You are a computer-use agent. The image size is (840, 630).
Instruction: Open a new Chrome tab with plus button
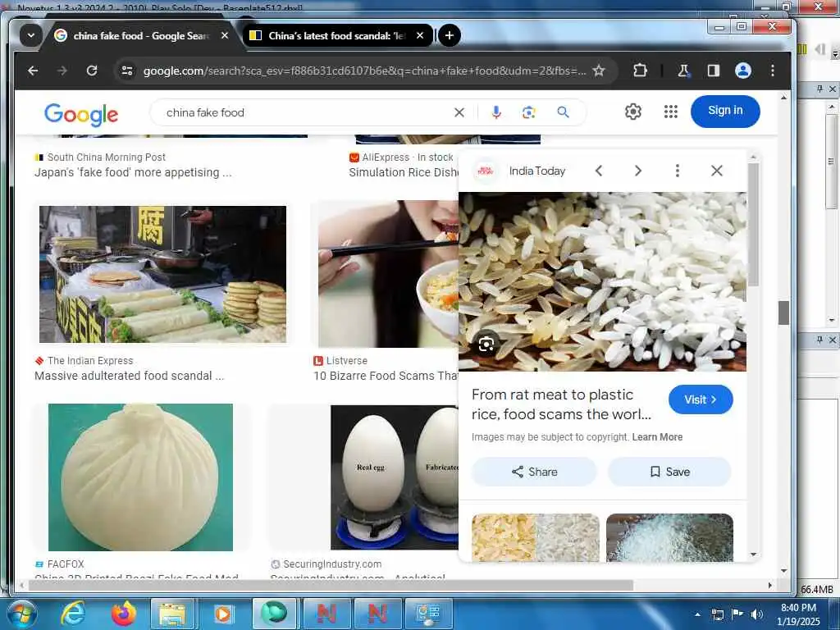tap(450, 35)
